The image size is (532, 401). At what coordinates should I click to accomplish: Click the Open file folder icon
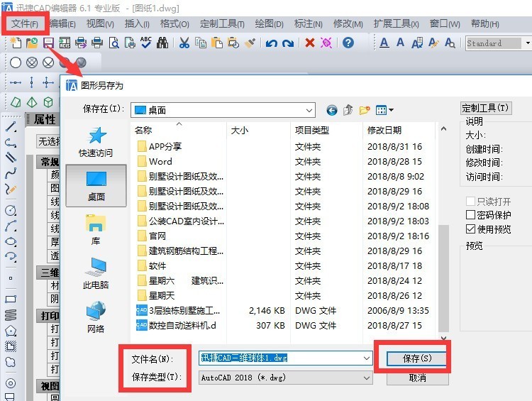pyautogui.click(x=32, y=43)
